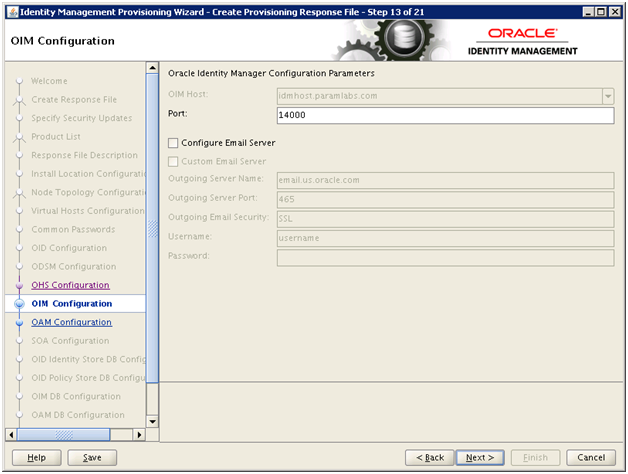Select the OIM Configuration step
This screenshot has width=628, height=474.
coord(72,304)
